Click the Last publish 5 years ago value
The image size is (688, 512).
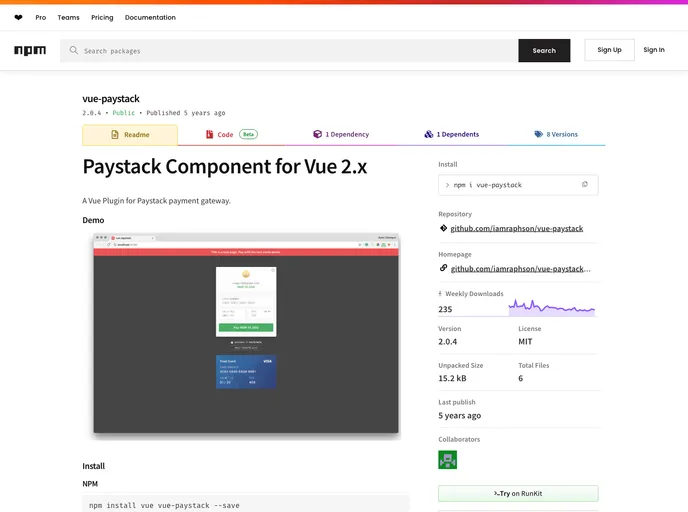(x=459, y=415)
